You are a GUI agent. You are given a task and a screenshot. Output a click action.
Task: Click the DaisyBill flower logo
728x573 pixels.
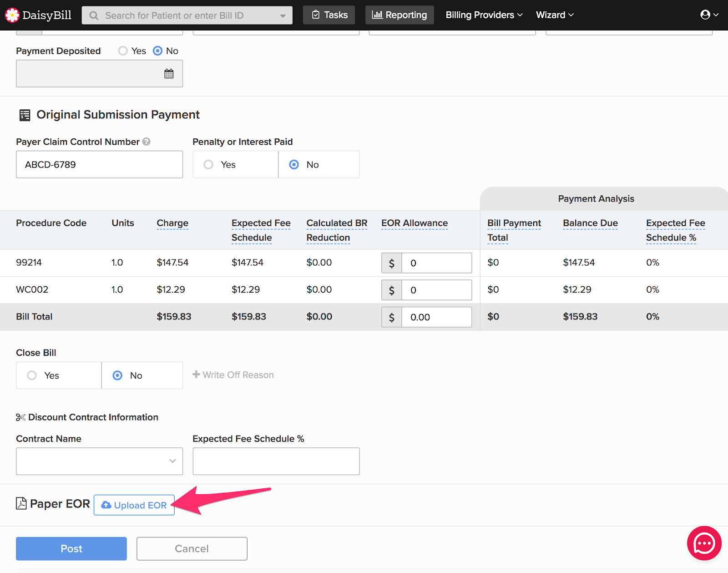click(12, 15)
